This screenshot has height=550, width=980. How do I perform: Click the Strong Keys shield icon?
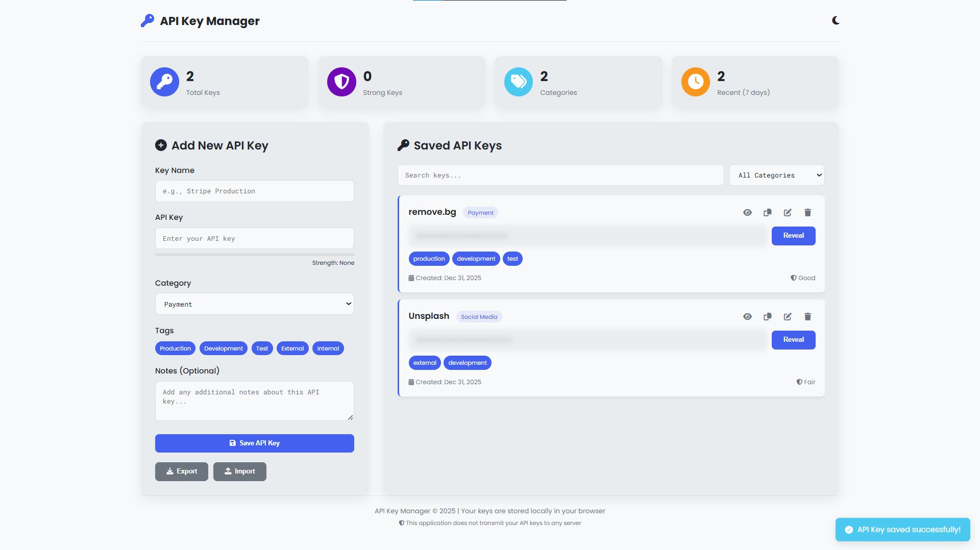click(341, 82)
